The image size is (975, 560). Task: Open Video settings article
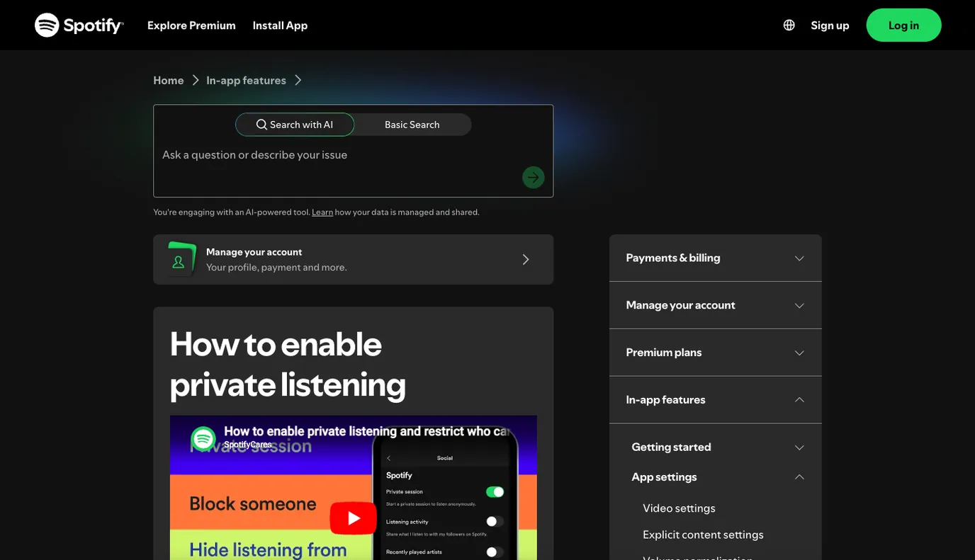pos(679,508)
